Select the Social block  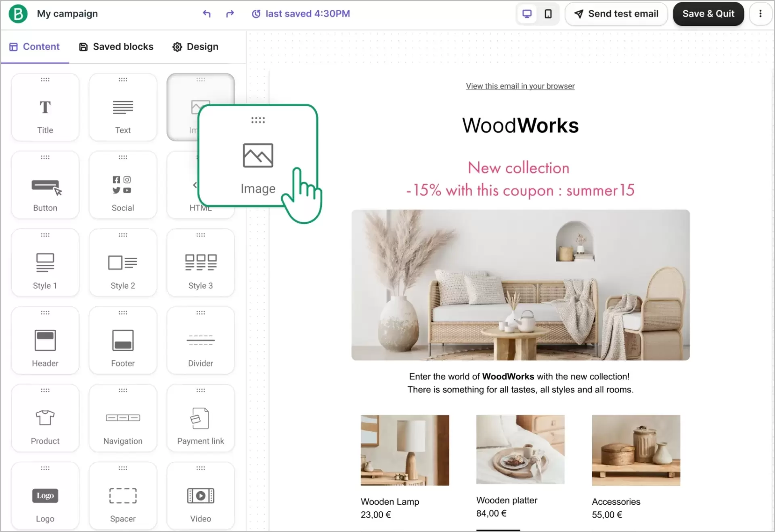coord(123,184)
